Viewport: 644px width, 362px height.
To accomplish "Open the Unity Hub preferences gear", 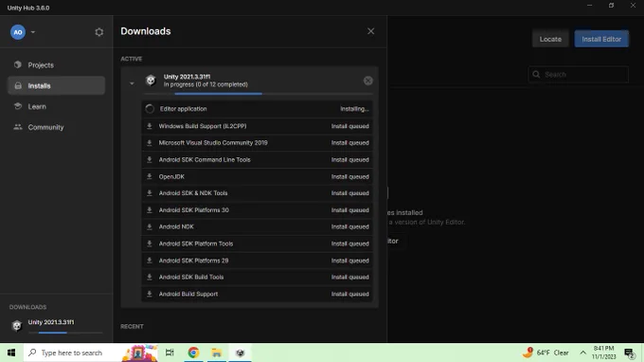I will [99, 32].
